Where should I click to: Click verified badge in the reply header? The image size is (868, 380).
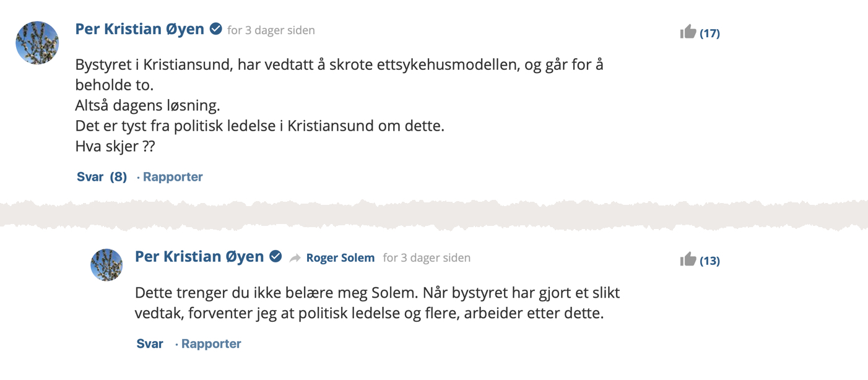click(x=276, y=257)
